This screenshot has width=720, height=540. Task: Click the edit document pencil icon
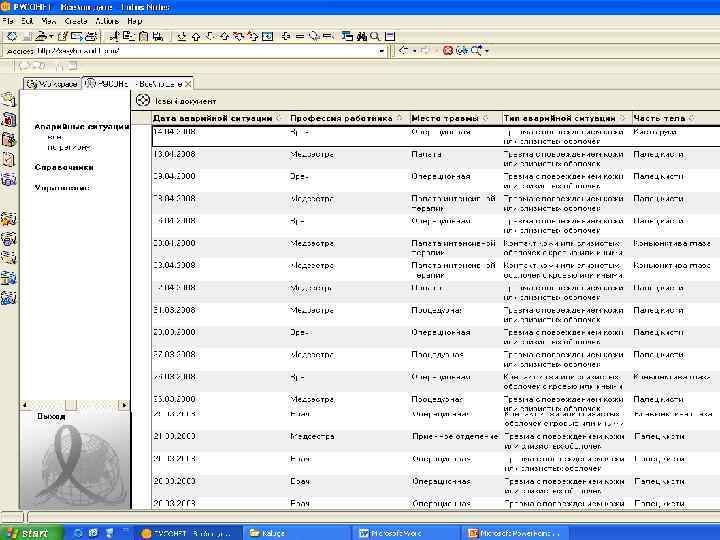coord(63,36)
